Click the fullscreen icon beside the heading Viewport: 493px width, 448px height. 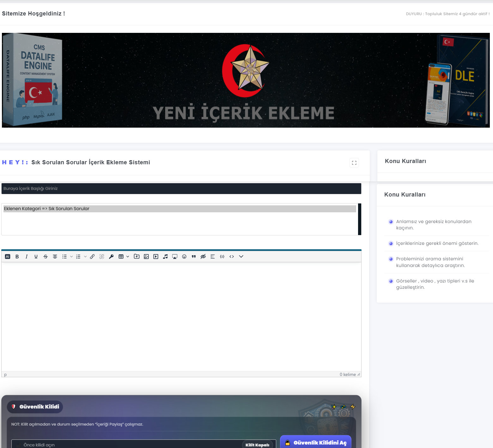(354, 163)
